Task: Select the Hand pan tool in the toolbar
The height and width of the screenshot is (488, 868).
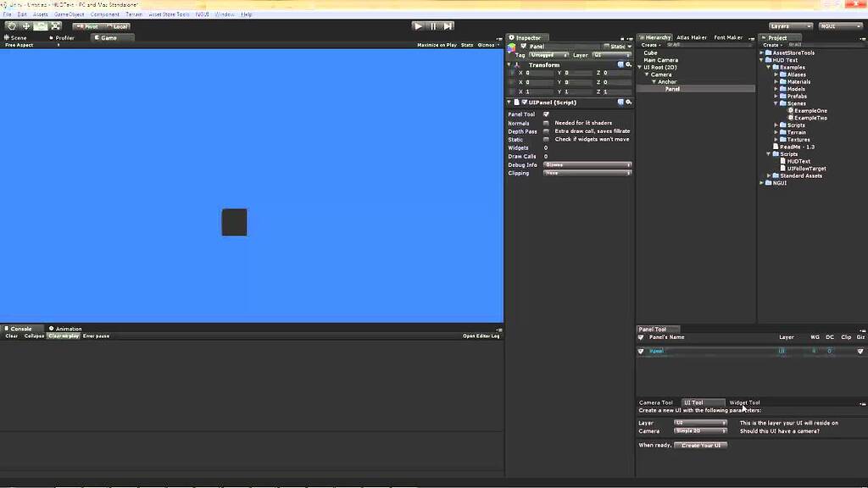Action: tap(11, 25)
